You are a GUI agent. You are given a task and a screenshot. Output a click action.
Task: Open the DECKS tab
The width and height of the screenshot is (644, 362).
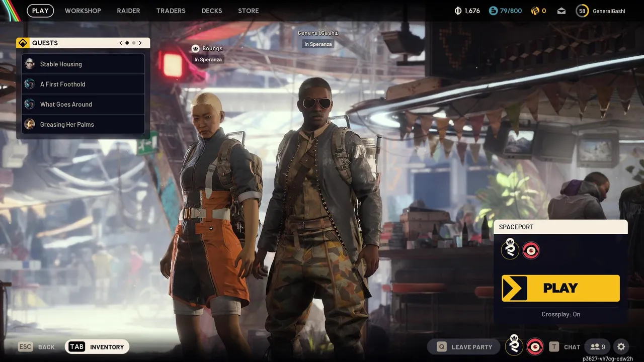tap(212, 11)
